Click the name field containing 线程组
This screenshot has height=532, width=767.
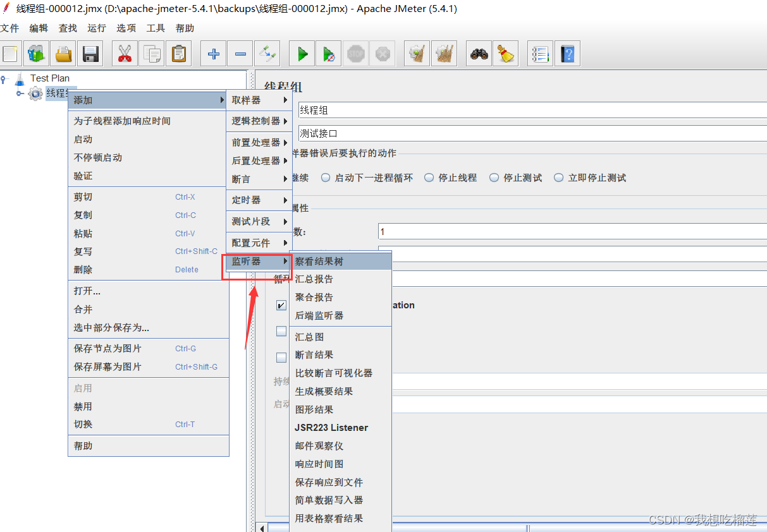pos(532,110)
